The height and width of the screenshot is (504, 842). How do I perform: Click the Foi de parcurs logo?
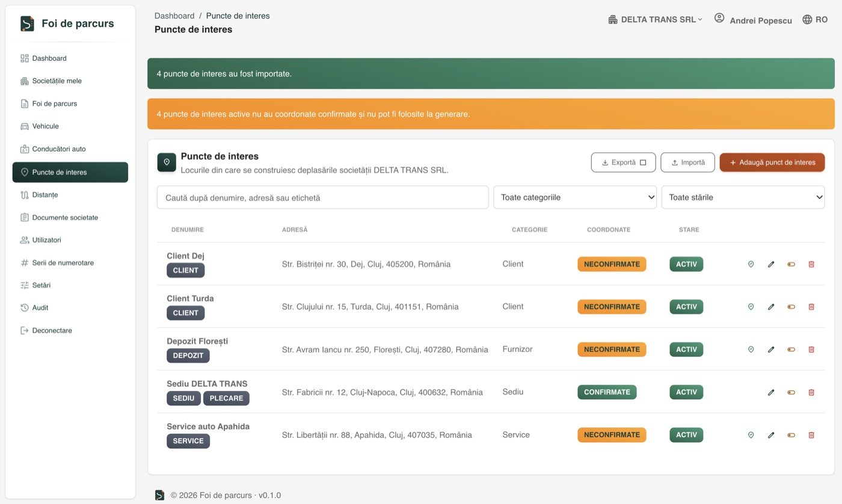click(67, 23)
